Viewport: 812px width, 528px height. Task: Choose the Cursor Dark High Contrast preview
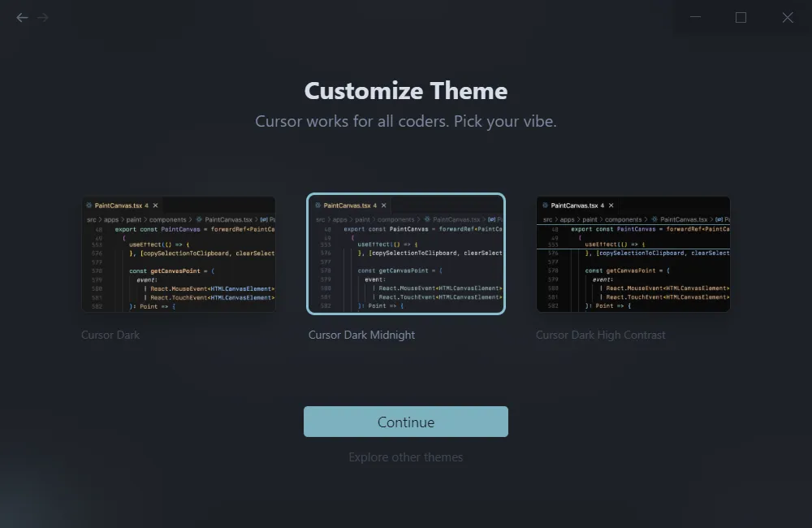[x=633, y=254]
